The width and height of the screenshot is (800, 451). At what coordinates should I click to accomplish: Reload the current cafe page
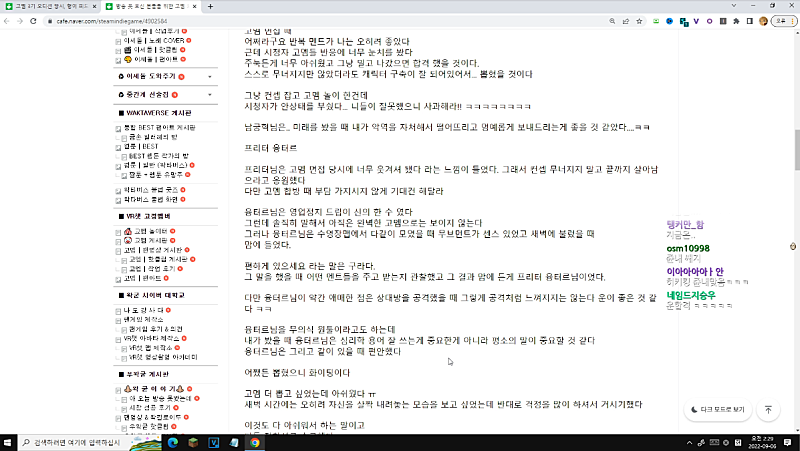click(33, 21)
